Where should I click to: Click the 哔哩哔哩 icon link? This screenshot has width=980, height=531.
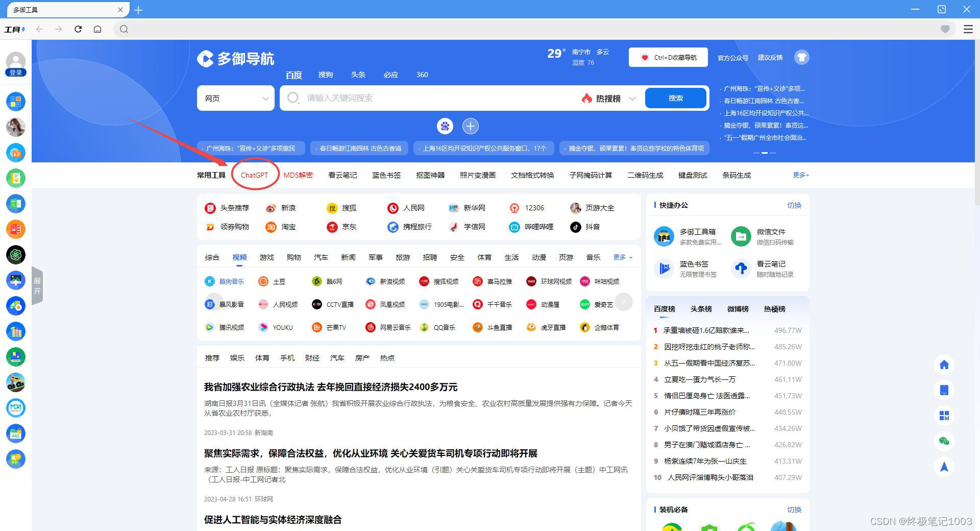coord(514,227)
